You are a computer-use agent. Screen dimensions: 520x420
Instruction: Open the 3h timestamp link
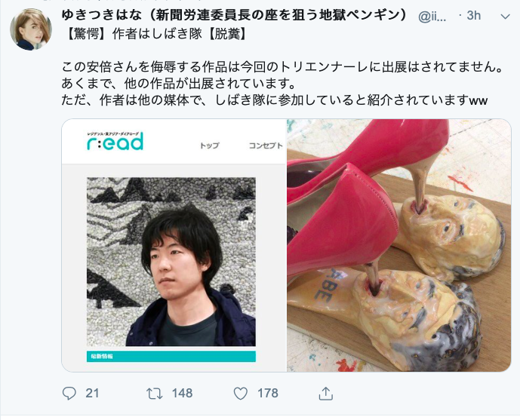pos(473,15)
